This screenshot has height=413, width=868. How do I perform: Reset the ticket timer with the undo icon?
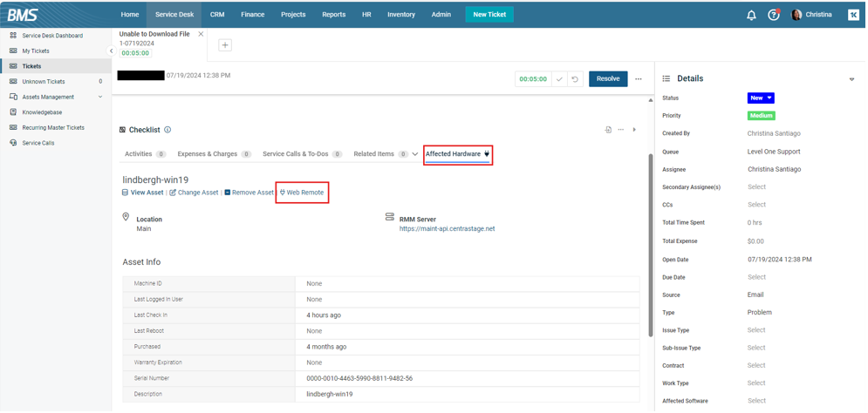pos(575,79)
